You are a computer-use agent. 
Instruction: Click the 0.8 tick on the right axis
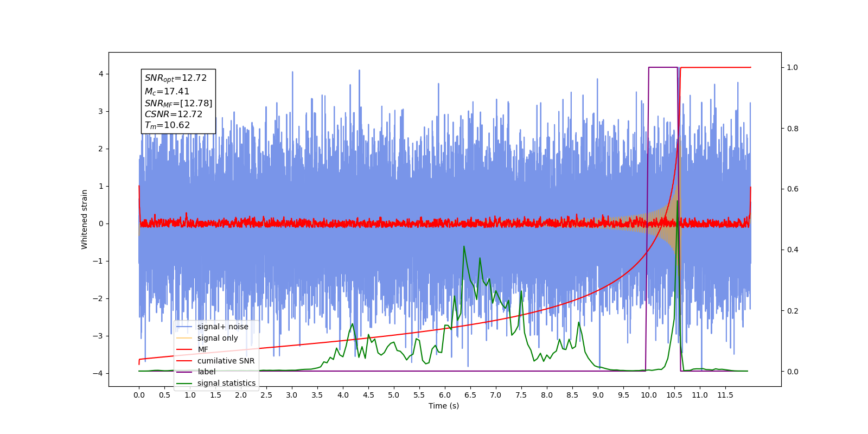click(793, 129)
